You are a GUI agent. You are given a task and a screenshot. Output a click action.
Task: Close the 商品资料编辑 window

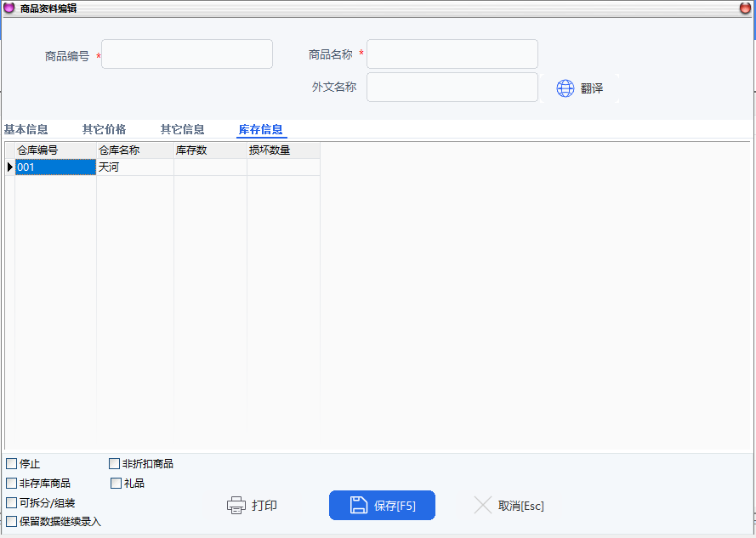pyautogui.click(x=745, y=8)
